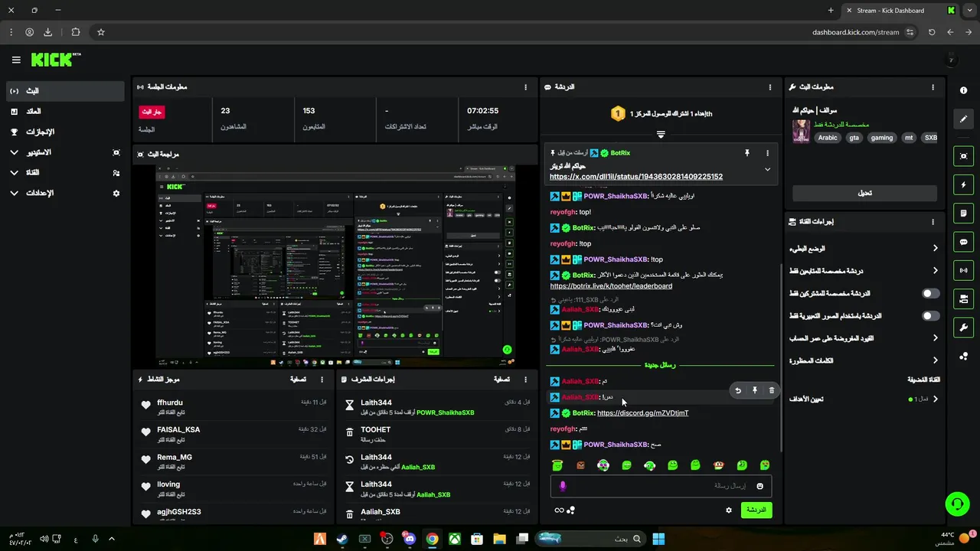The width and height of the screenshot is (980, 551).
Task: Expand banned words setting chevron
Action: [935, 360]
